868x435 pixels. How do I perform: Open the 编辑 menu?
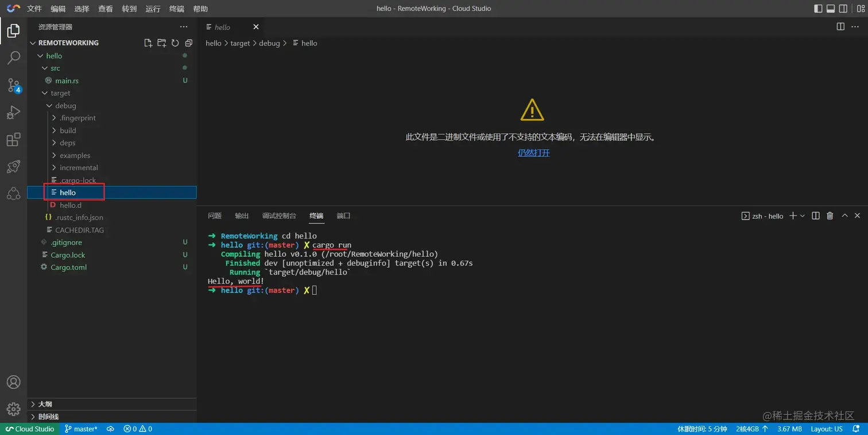click(58, 9)
